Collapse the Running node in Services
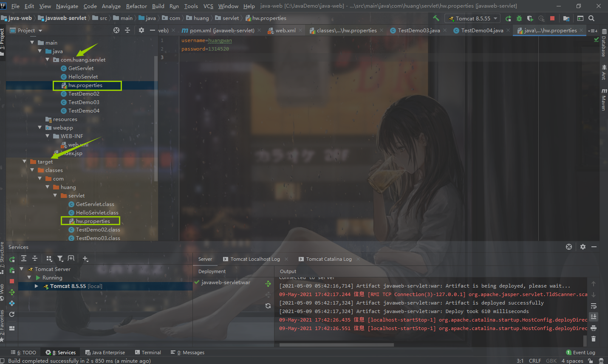This screenshot has width=608, height=364. tap(29, 277)
